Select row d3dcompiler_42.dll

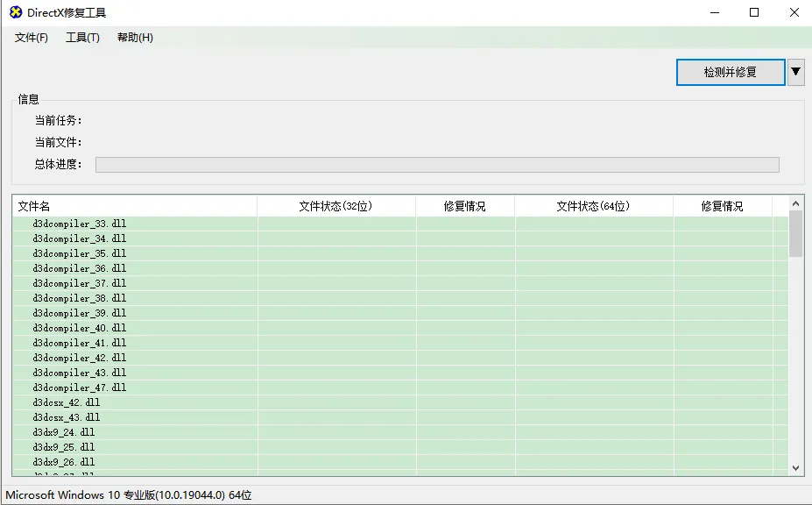(x=400, y=358)
